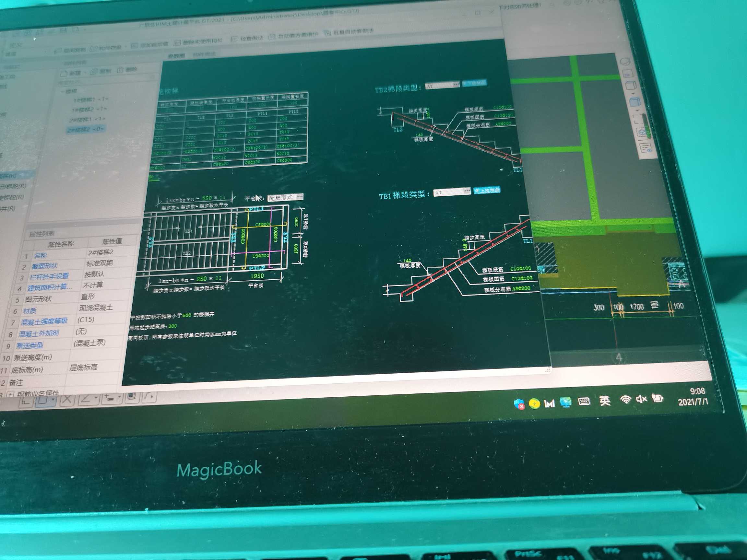The image size is (747, 560).
Task: Select tree item 1#楼梯1 <1>
Action: pyautogui.click(x=91, y=100)
